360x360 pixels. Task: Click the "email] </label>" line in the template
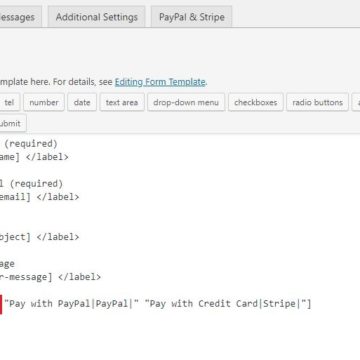(40, 197)
